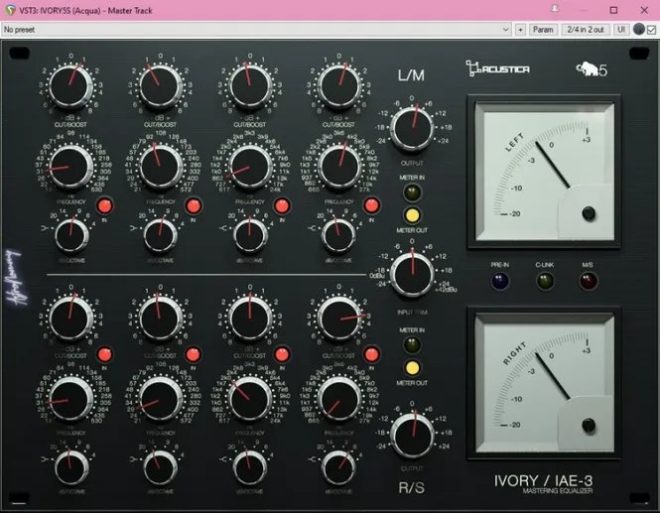This screenshot has height=513, width=660.
Task: Click L/M band 3 dB/octave knob
Action: 250,235
